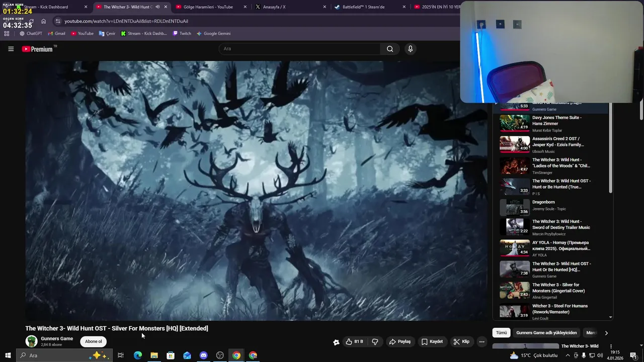Open ChatGPT bookmark
The height and width of the screenshot is (362, 644).
pyautogui.click(x=31, y=34)
